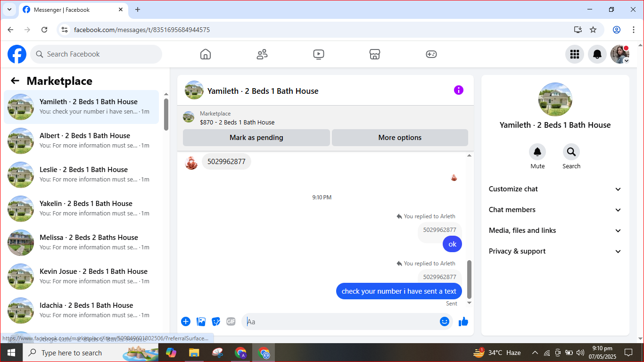The height and width of the screenshot is (362, 644).
Task: Expand Chat members section
Action: [555, 210]
